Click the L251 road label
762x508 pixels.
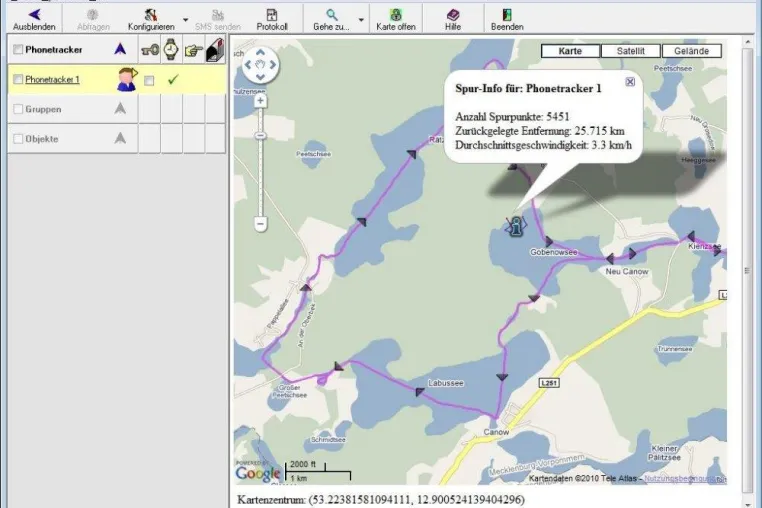tap(549, 383)
